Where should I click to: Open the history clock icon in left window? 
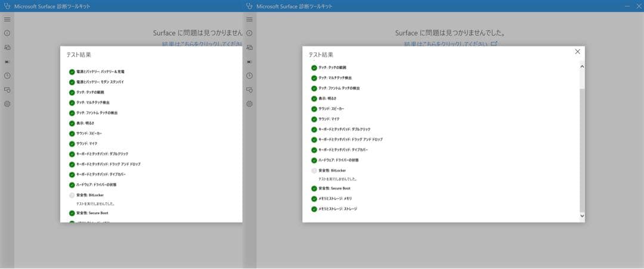pyautogui.click(x=7, y=76)
